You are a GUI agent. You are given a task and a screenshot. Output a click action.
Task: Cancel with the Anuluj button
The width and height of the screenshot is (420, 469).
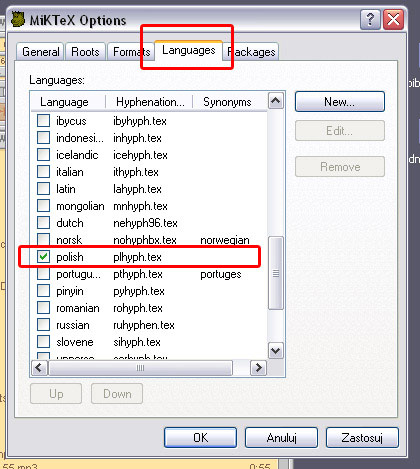click(x=281, y=437)
